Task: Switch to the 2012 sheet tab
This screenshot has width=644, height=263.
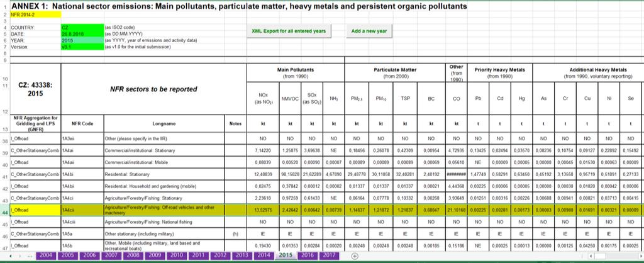Action: tap(220, 255)
